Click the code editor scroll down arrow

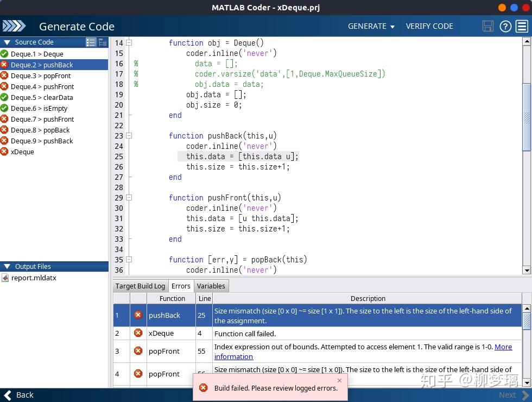527,271
